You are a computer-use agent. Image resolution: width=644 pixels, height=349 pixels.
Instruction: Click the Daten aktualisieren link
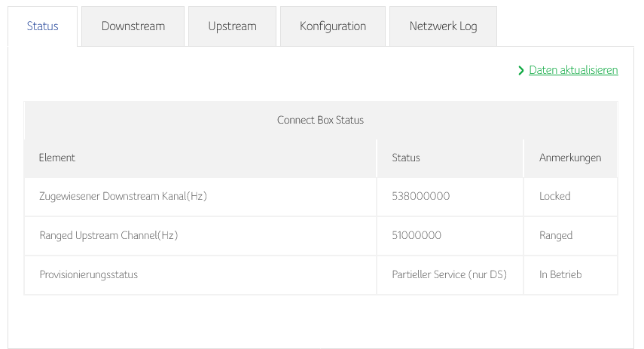pyautogui.click(x=573, y=70)
